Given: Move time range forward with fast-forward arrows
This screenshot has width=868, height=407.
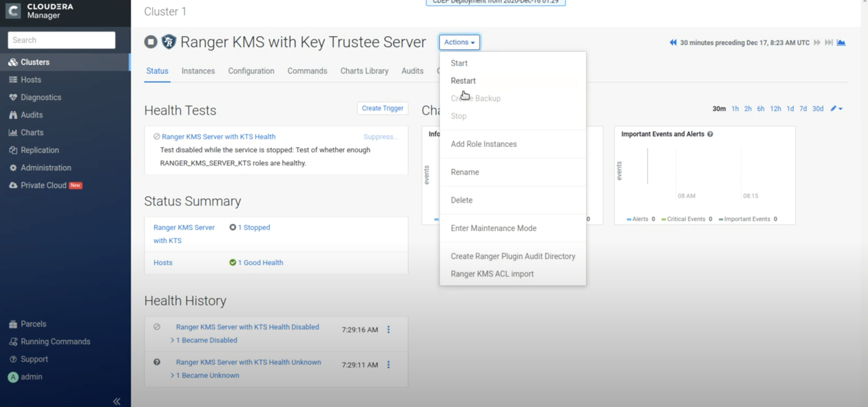Looking at the screenshot, I should 817,42.
